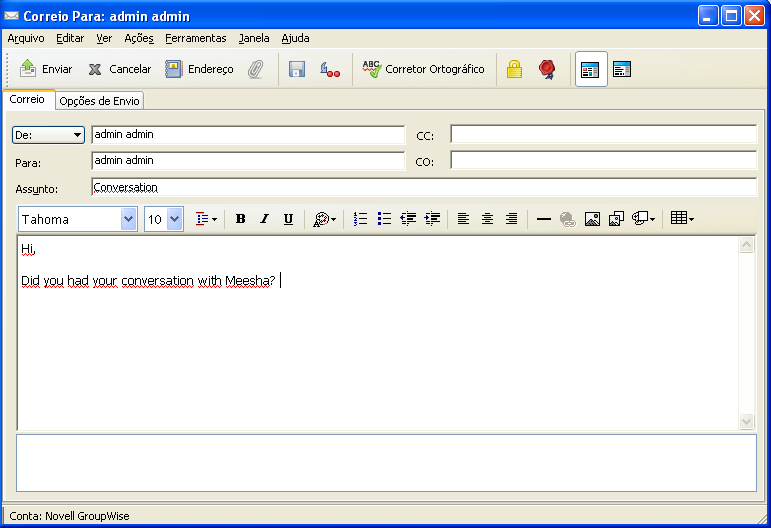
Task: Run the Corretor Ortográfico spell checker
Action: 423,69
